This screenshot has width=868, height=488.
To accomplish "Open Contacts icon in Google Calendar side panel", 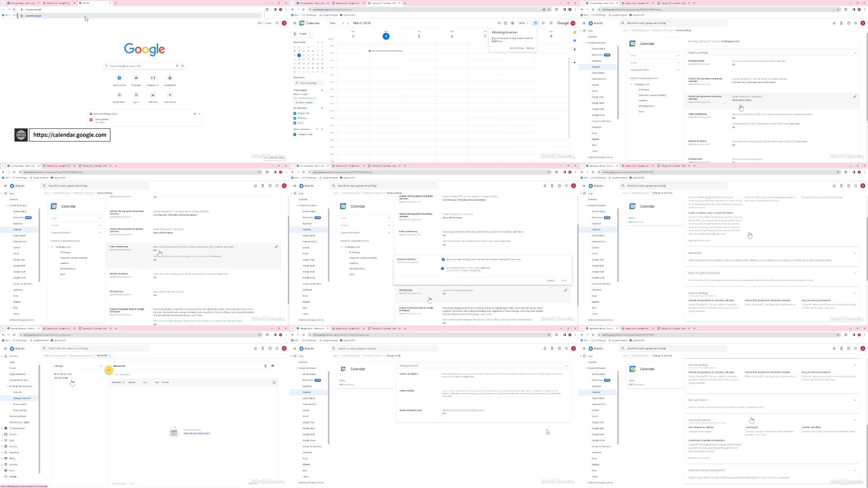I will [574, 48].
